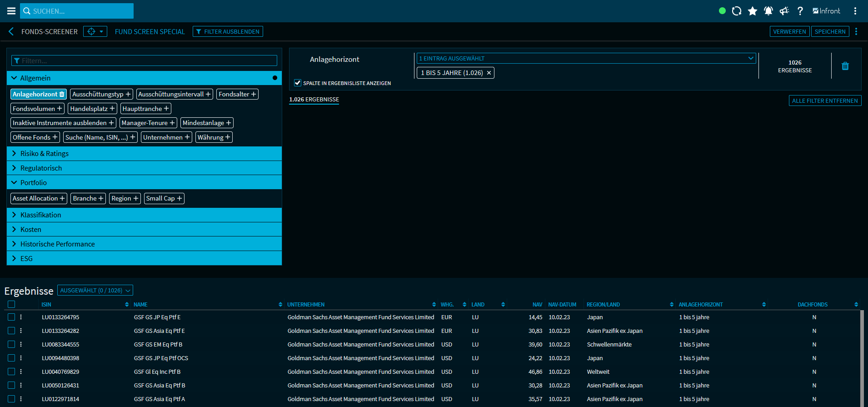Go back using the left arrow
The height and width of the screenshot is (407, 868).
[11, 31]
